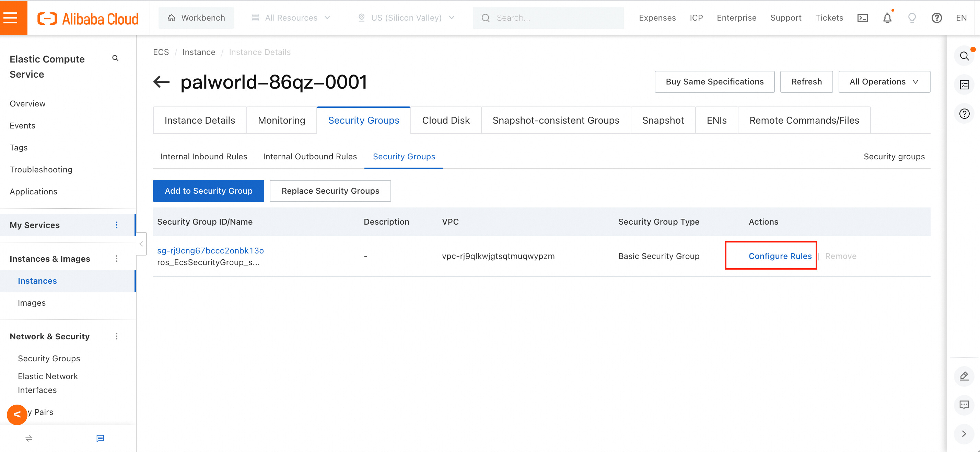Click the Alibaba Cloud logo
This screenshot has width=980, height=452.
88,18
